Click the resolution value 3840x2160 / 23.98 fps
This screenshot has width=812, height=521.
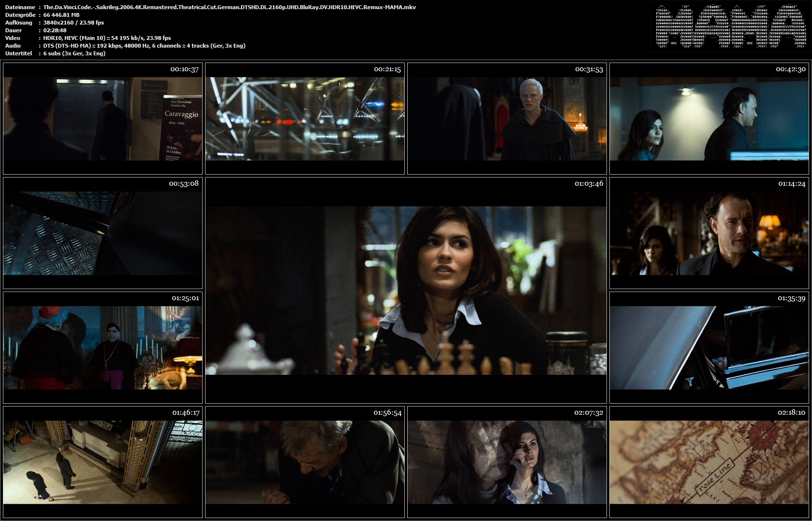[74, 23]
